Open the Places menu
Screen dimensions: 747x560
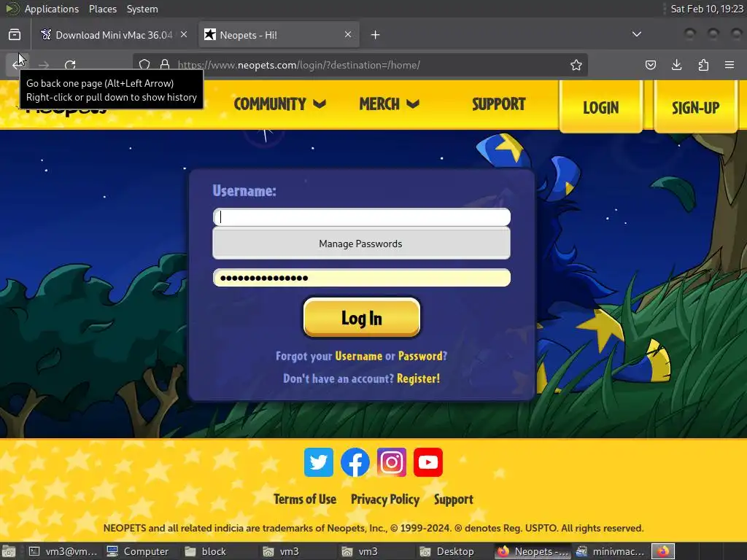coord(103,9)
